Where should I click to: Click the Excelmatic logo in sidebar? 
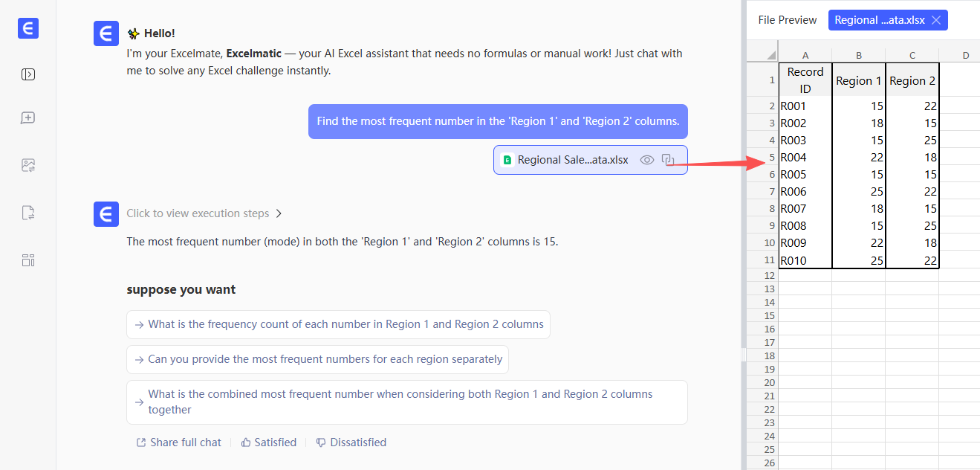pyautogui.click(x=28, y=28)
